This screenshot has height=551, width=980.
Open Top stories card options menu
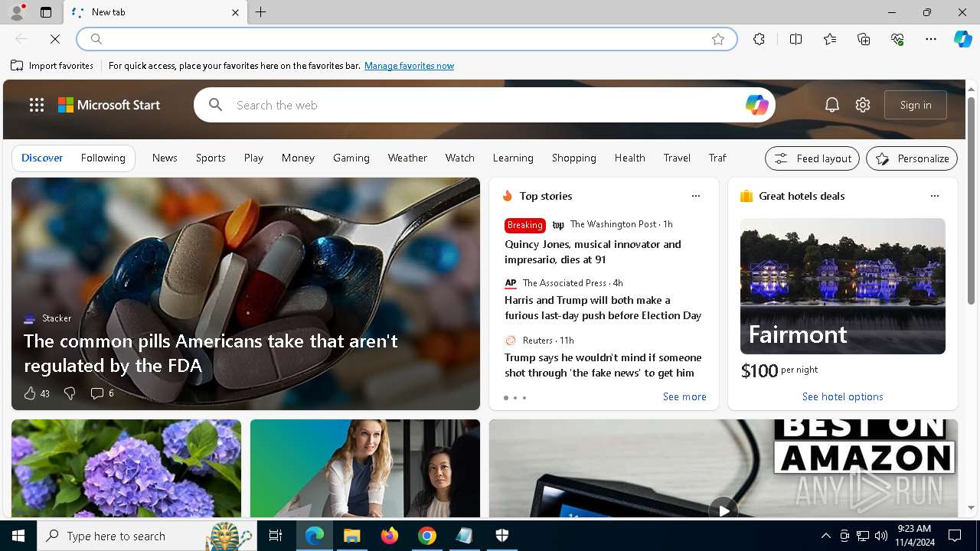pyautogui.click(x=696, y=196)
